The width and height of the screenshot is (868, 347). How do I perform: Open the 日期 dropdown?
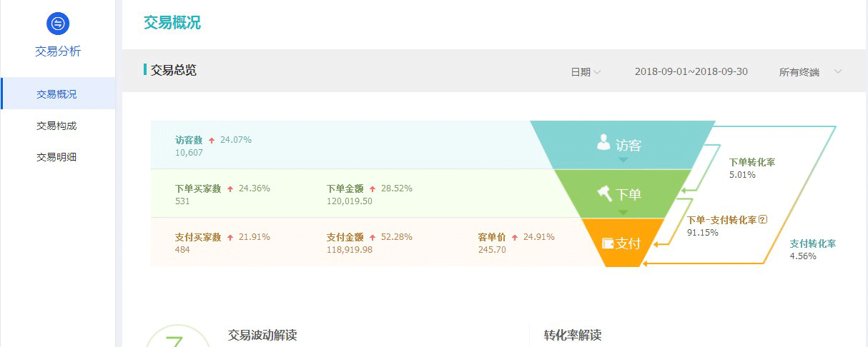coord(586,72)
